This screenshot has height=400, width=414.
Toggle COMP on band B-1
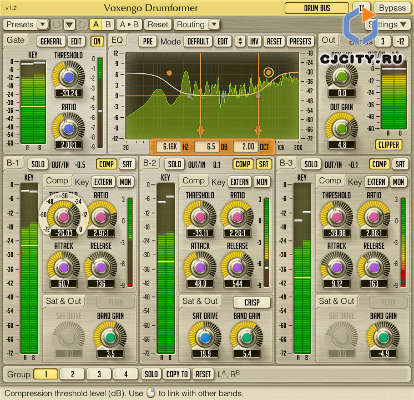107,164
